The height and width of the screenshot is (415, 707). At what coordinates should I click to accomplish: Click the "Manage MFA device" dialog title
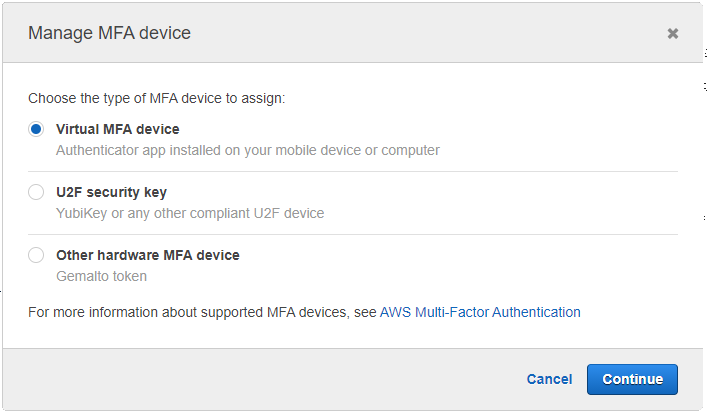tap(109, 33)
